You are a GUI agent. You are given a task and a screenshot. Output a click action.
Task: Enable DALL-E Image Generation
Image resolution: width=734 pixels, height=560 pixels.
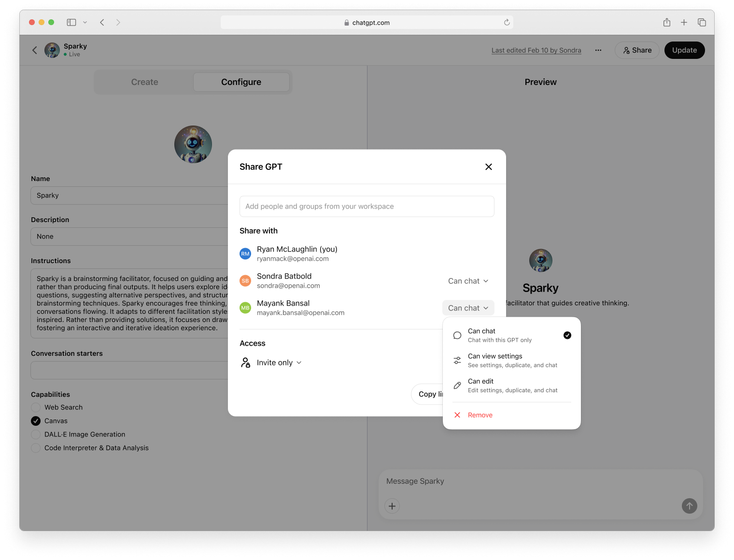[x=35, y=434]
